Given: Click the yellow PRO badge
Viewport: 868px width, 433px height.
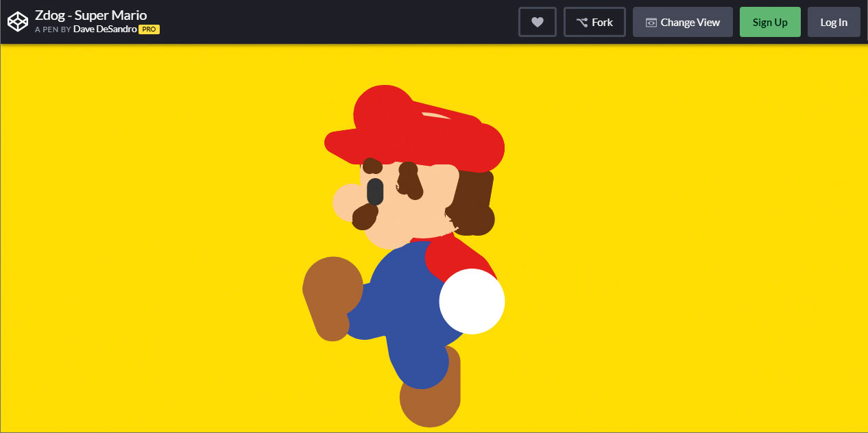Looking at the screenshot, I should click(x=149, y=29).
